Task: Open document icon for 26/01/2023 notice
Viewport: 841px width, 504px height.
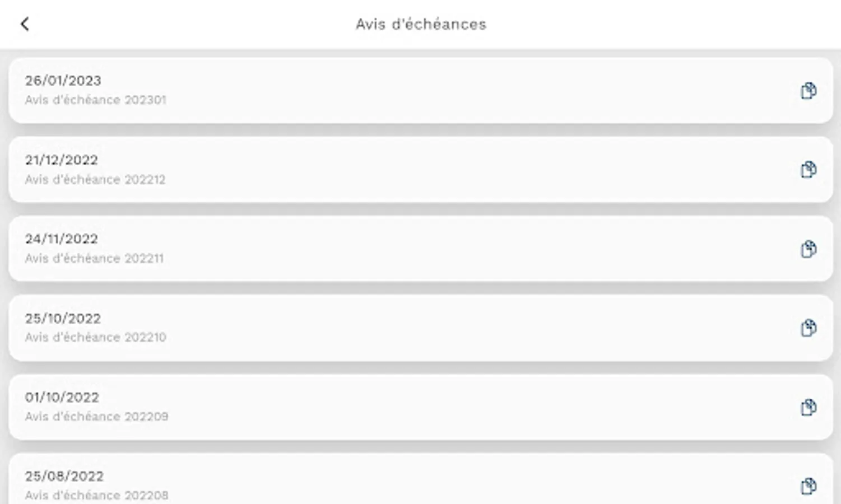Action: coord(808,91)
